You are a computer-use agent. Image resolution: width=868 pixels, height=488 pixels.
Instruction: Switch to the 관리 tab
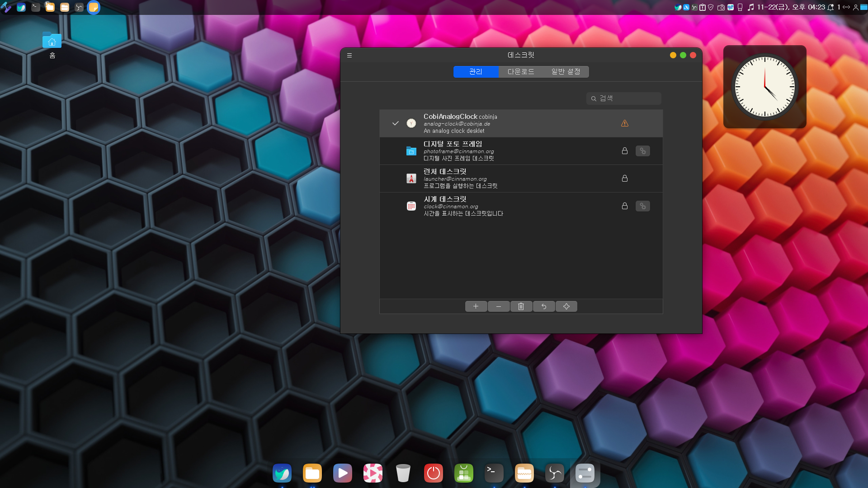(x=476, y=72)
